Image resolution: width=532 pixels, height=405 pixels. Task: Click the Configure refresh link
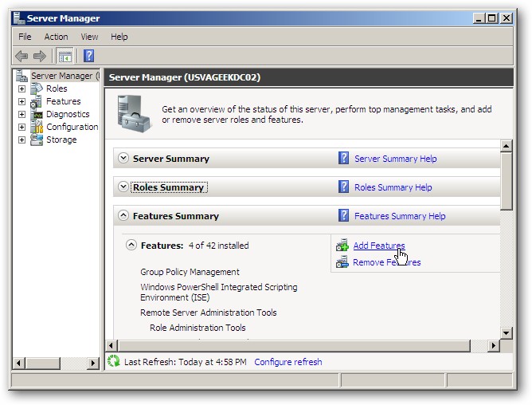(x=288, y=362)
